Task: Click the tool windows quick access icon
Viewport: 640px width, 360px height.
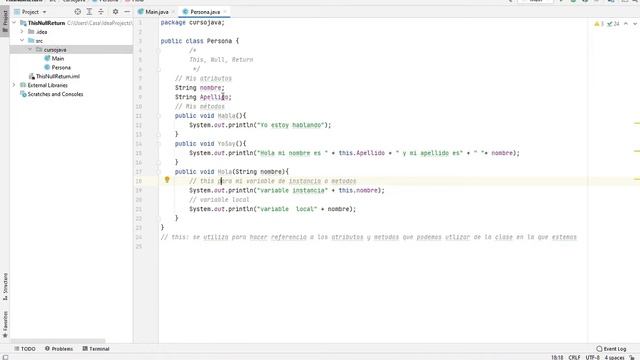Action: pos(5,357)
